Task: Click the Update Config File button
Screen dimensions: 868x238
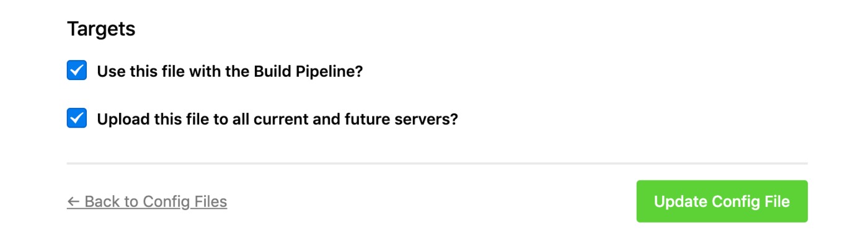Action: [x=722, y=201]
